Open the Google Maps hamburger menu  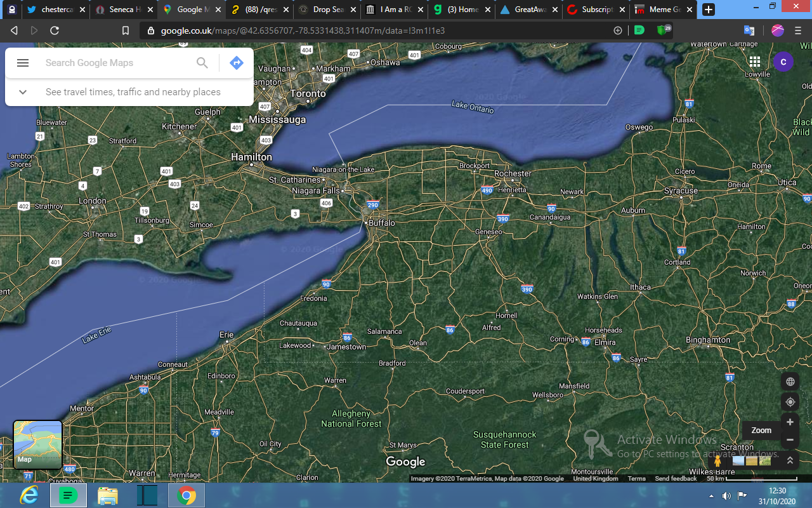23,63
